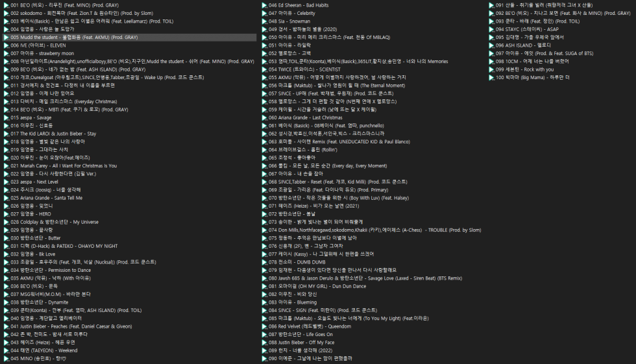Select 063 Remix feat. UNEDUCATED KID & Paul Blanco

[339, 142]
